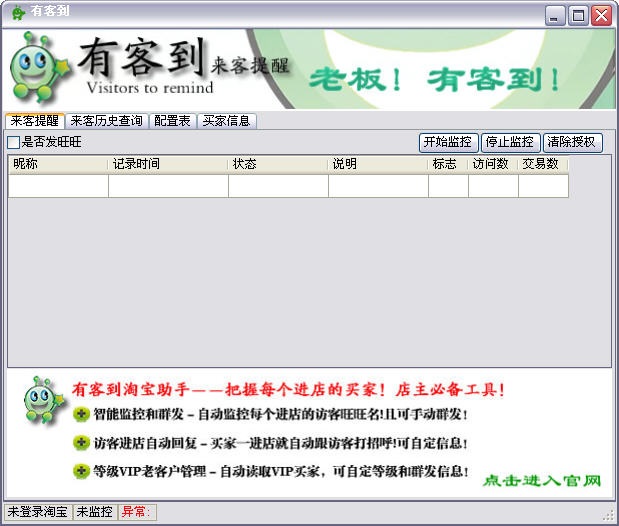Click the 智能监控和群发 feature line
This screenshot has width=619, height=526.
(x=280, y=414)
